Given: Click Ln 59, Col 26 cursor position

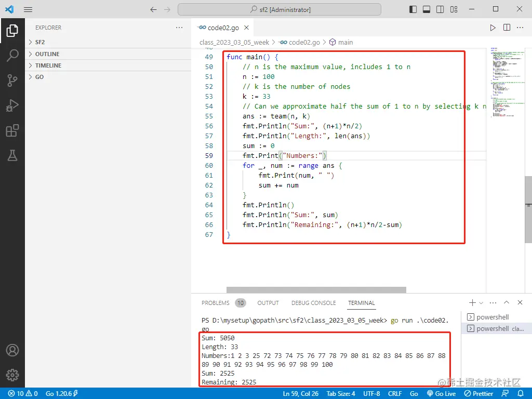Looking at the screenshot, I should pyautogui.click(x=301, y=394).
